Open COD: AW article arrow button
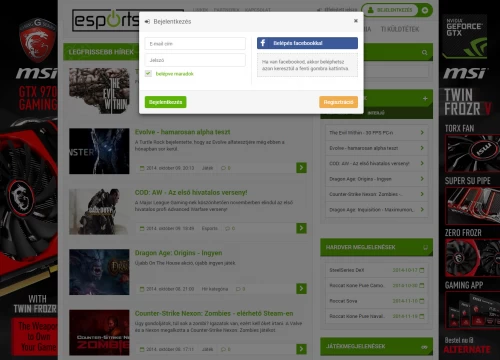This screenshot has width=500, height=360. point(301,228)
